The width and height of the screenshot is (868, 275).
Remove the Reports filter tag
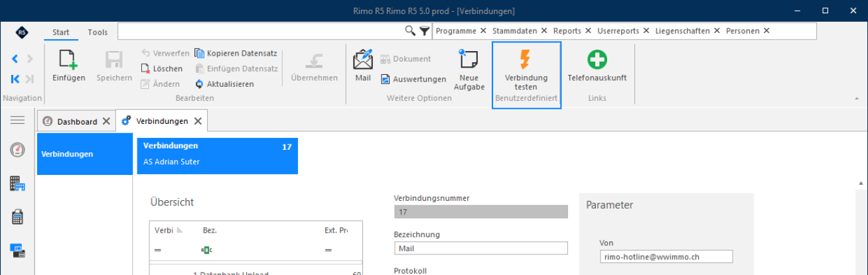(x=588, y=30)
